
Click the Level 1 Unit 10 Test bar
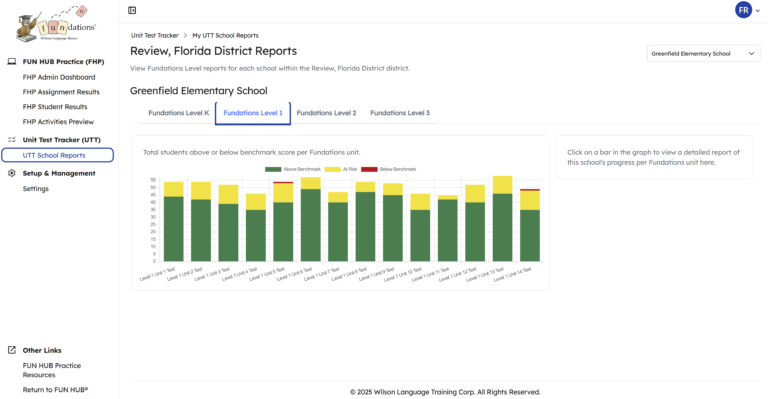pyautogui.click(x=420, y=227)
